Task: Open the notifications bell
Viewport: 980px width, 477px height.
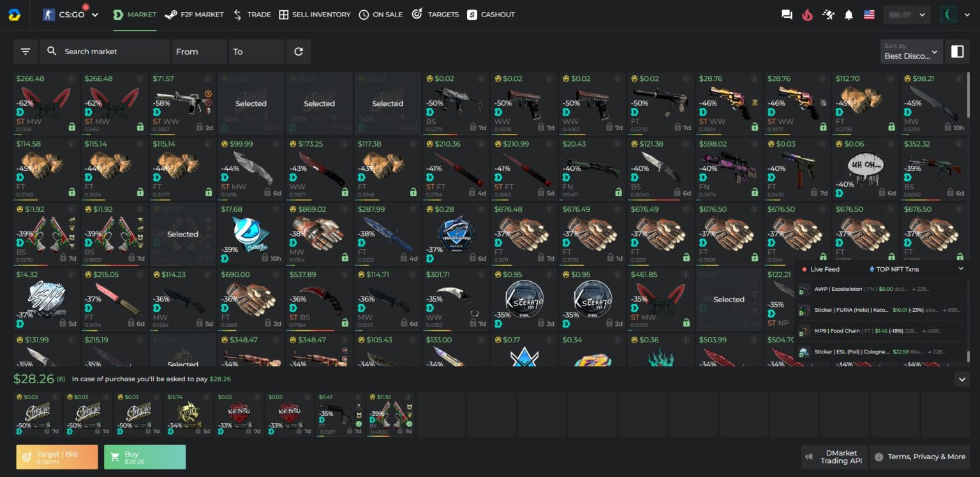Action: (x=849, y=15)
